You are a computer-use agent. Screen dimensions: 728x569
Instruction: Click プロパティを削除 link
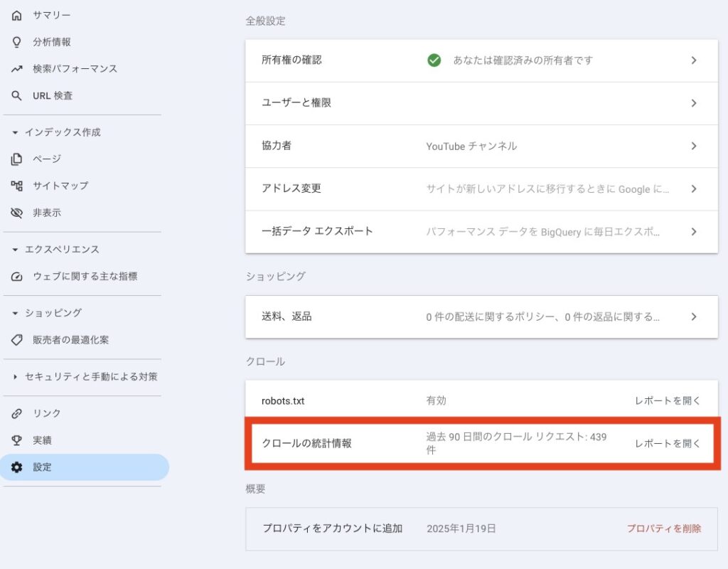(663, 528)
